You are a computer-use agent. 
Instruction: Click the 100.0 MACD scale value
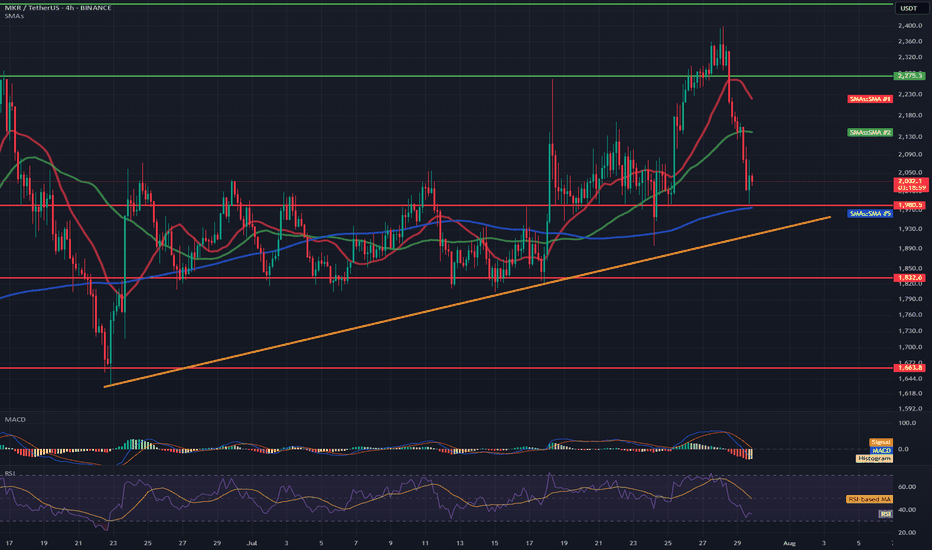pos(908,423)
